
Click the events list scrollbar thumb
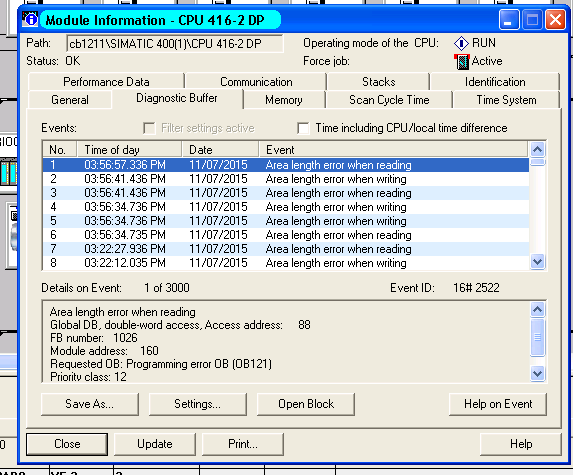click(538, 162)
